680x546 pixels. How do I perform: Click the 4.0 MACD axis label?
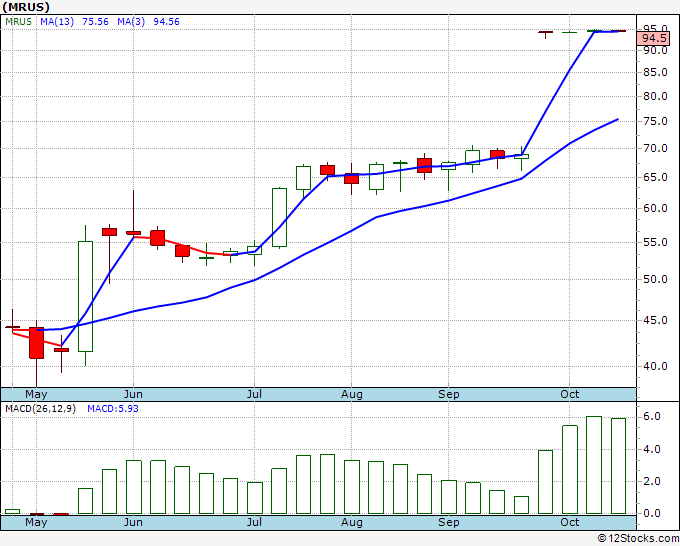652,449
